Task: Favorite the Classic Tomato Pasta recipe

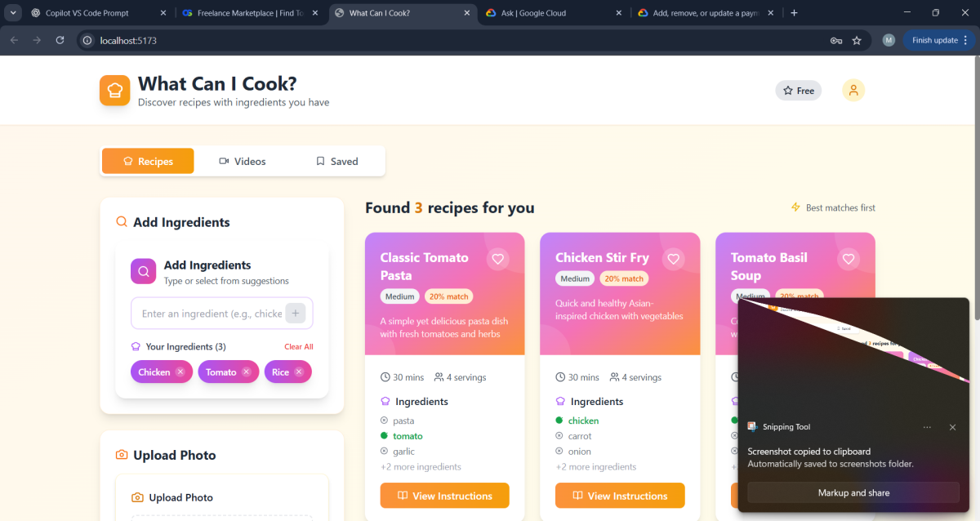Action: [x=498, y=259]
